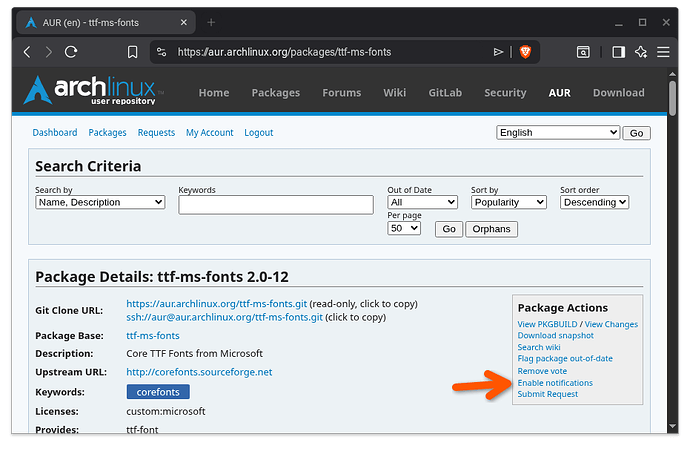Click Submit Request link
The width and height of the screenshot is (690, 456).
point(547,394)
